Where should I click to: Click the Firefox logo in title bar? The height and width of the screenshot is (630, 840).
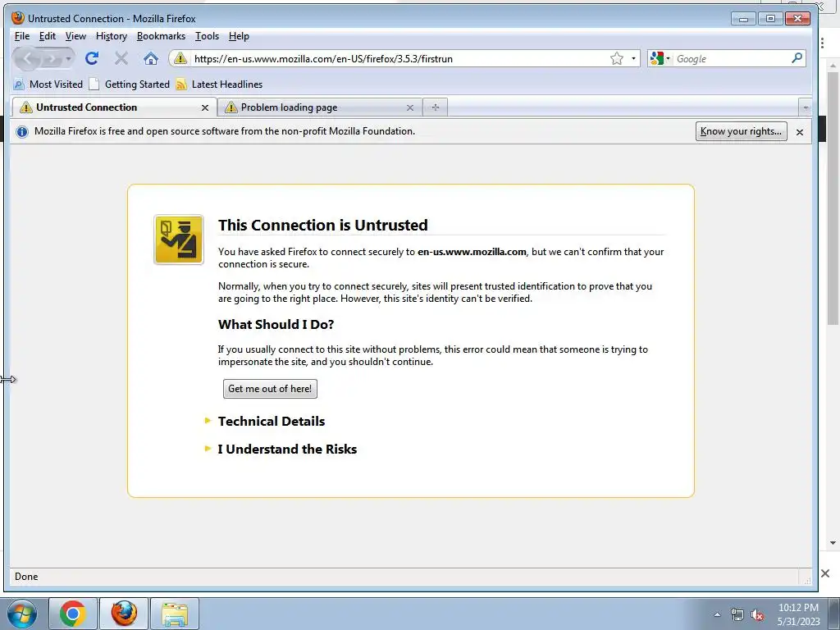pos(18,18)
